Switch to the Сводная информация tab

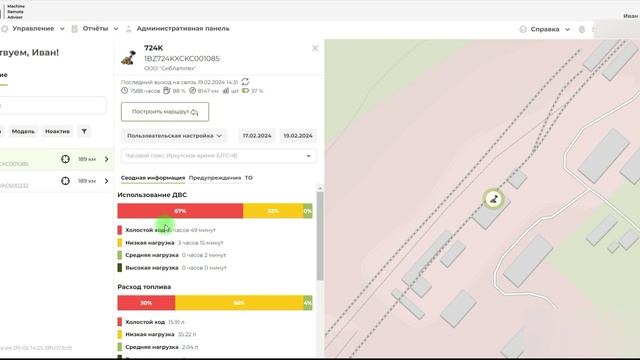153,178
